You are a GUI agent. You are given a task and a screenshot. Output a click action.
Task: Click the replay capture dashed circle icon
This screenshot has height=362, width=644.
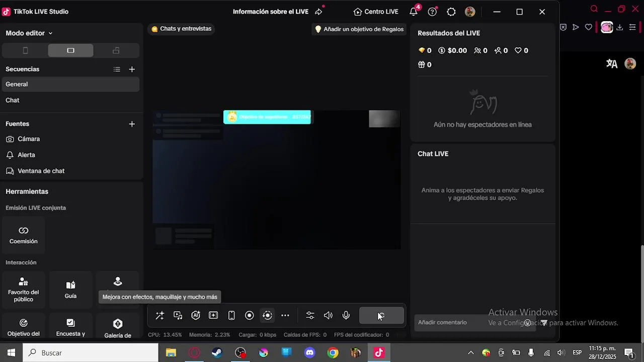pyautogui.click(x=267, y=315)
